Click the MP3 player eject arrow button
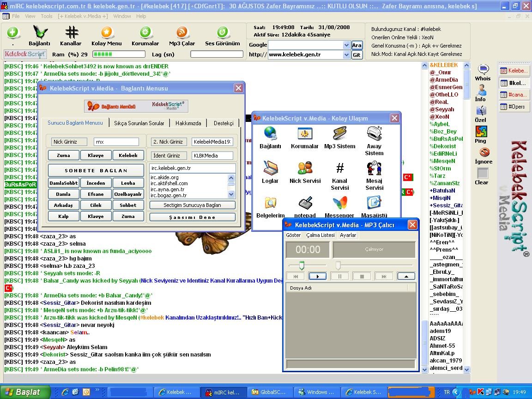 [x=406, y=276]
